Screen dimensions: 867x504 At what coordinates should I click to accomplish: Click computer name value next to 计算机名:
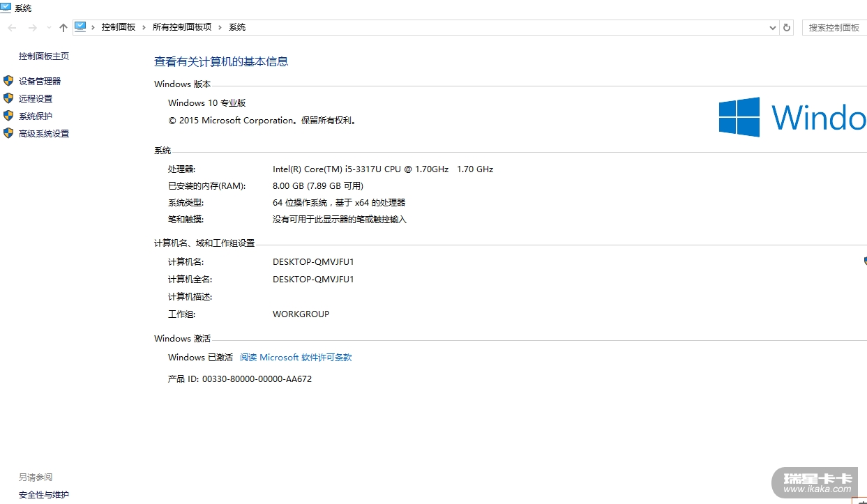point(313,262)
